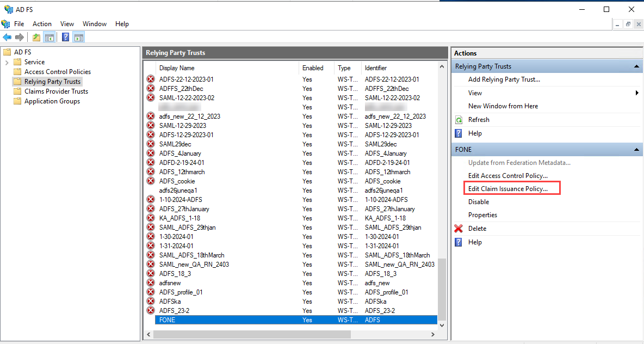This screenshot has width=644, height=344.
Task: Click the Forward arrow toolbar icon
Action: [x=19, y=38]
